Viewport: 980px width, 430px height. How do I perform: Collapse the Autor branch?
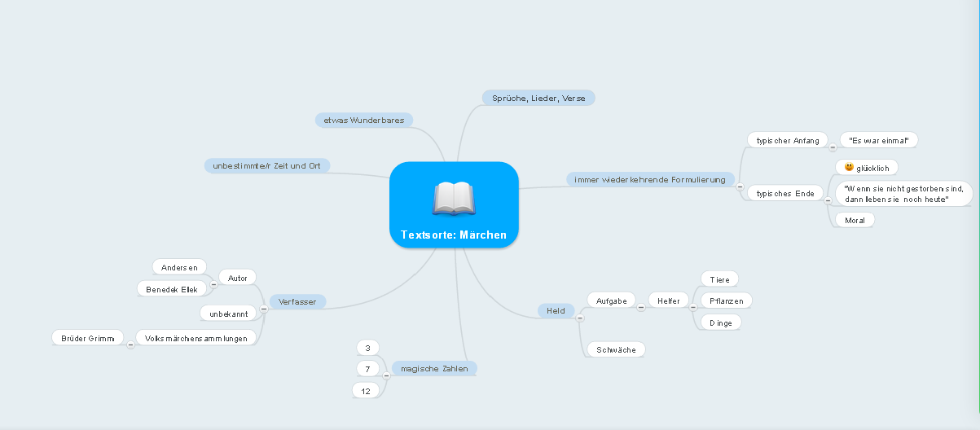tap(213, 284)
